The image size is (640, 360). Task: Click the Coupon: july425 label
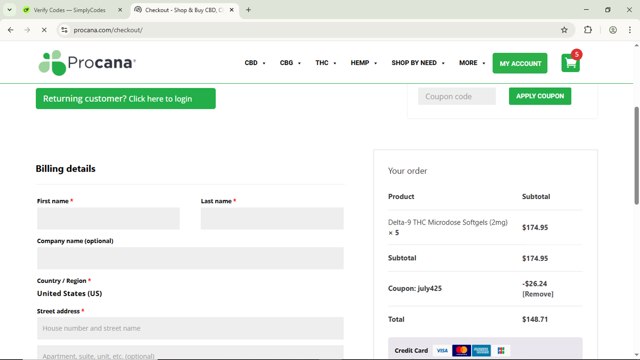click(415, 288)
